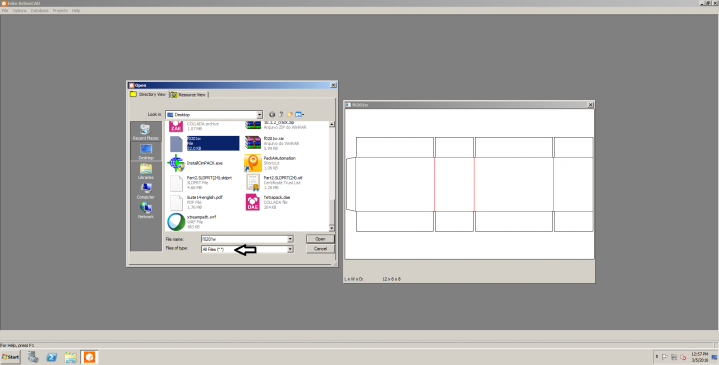Image resolution: width=719 pixels, height=365 pixels.
Task: Open Recent Places in the sidebar
Action: tap(145, 132)
